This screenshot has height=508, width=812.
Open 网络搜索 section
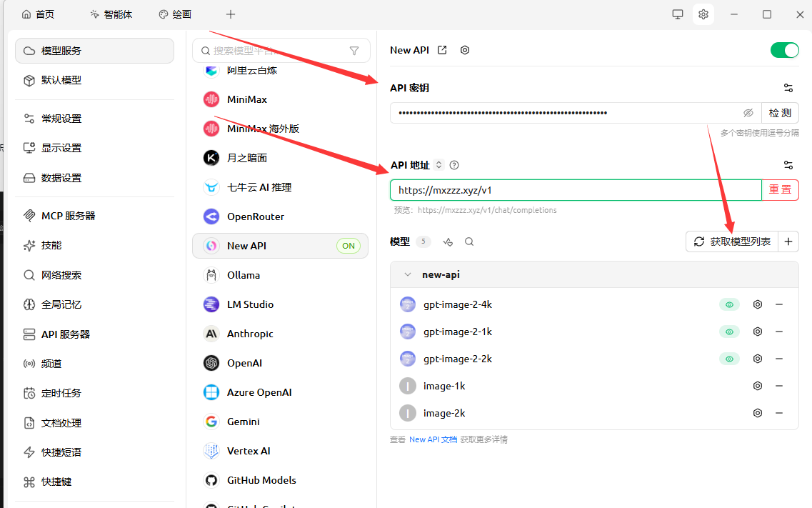pyautogui.click(x=95, y=275)
